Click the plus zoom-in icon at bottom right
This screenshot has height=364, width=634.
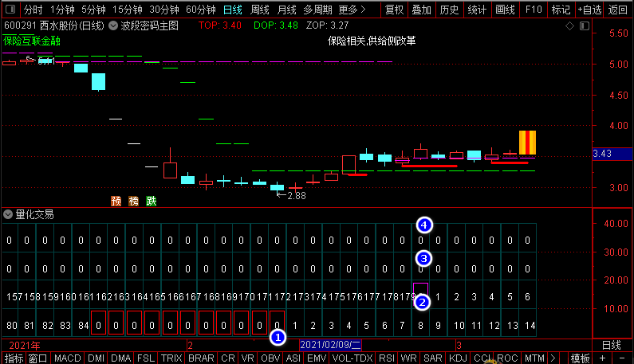(x=602, y=358)
